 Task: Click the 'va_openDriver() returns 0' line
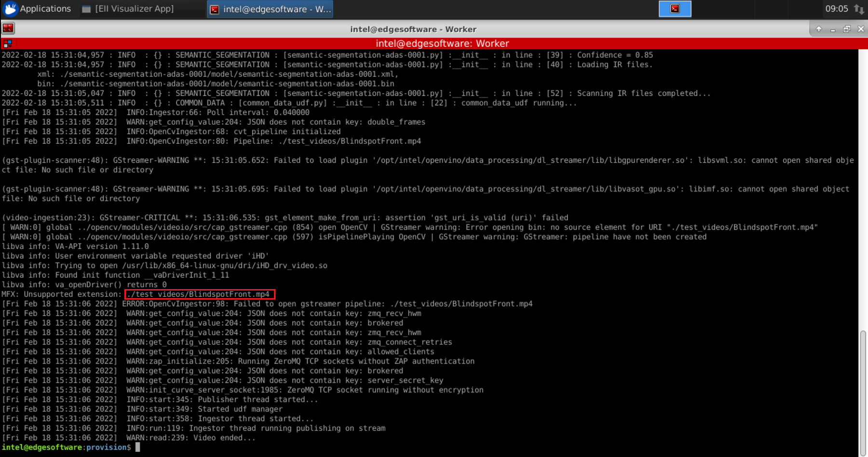[84, 285]
